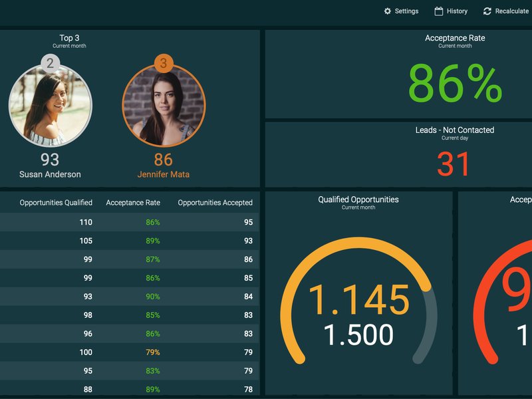
Task: Click the Top 3 widget title
Action: [x=69, y=38]
